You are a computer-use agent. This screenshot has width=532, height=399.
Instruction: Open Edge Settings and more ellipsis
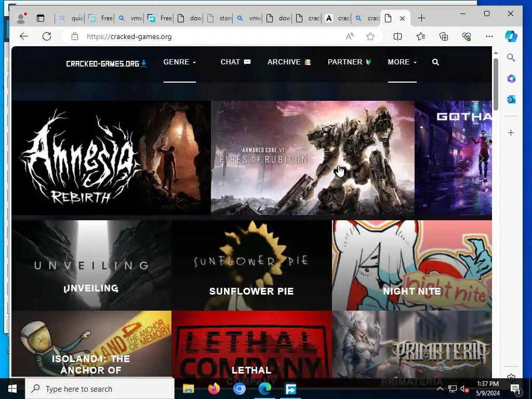point(489,36)
